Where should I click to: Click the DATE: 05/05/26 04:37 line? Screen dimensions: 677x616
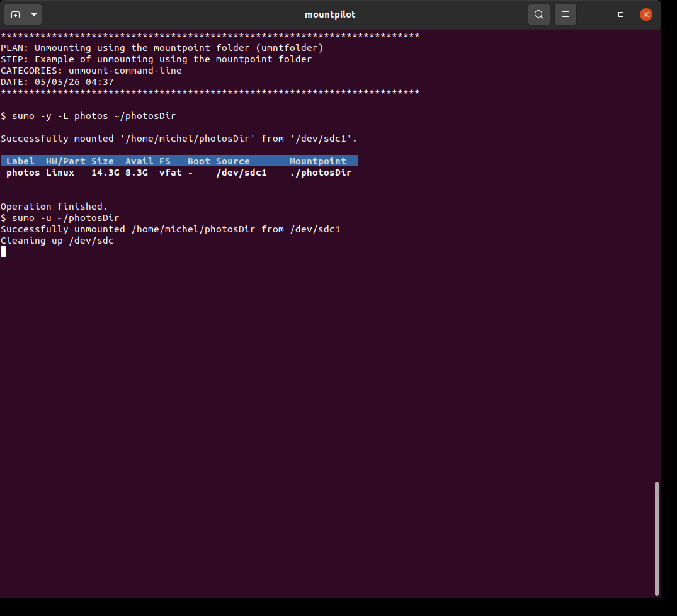57,82
